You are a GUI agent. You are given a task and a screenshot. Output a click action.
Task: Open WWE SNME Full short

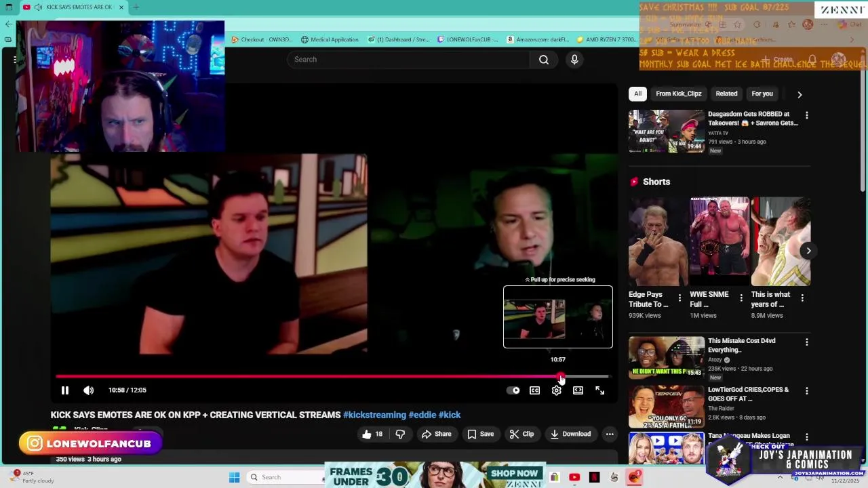coord(719,241)
